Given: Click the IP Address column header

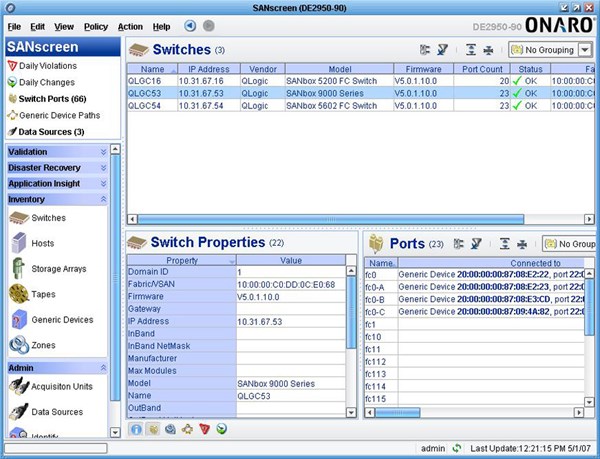Looking at the screenshot, I should pyautogui.click(x=209, y=69).
